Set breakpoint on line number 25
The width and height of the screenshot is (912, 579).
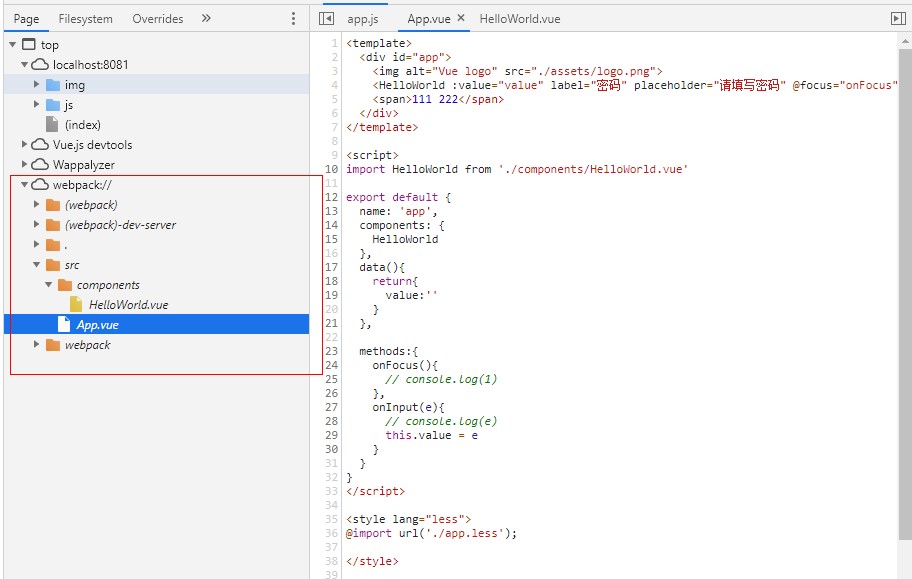[x=331, y=379]
